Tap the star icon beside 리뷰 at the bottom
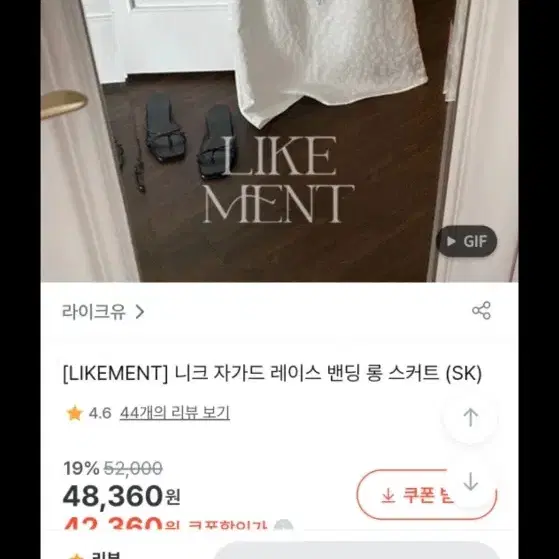 pos(76,556)
